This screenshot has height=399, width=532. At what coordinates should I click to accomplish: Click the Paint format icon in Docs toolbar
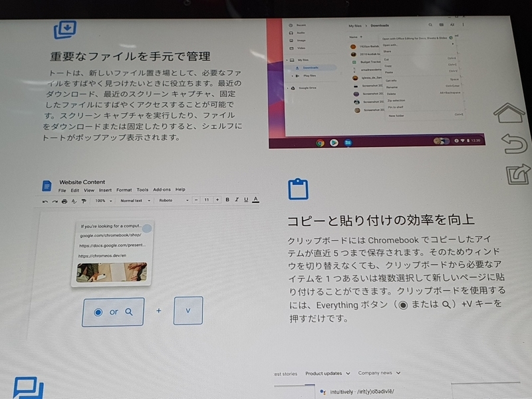84,201
